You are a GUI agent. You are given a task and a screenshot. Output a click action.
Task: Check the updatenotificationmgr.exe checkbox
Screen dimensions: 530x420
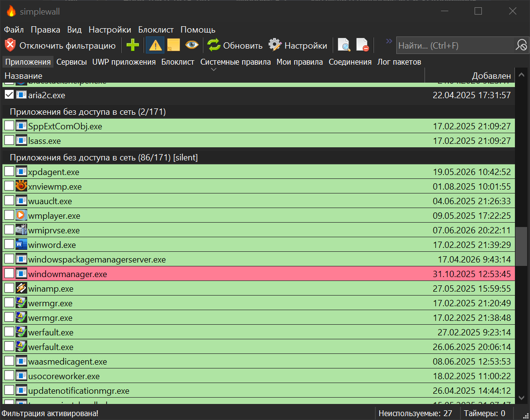point(9,390)
